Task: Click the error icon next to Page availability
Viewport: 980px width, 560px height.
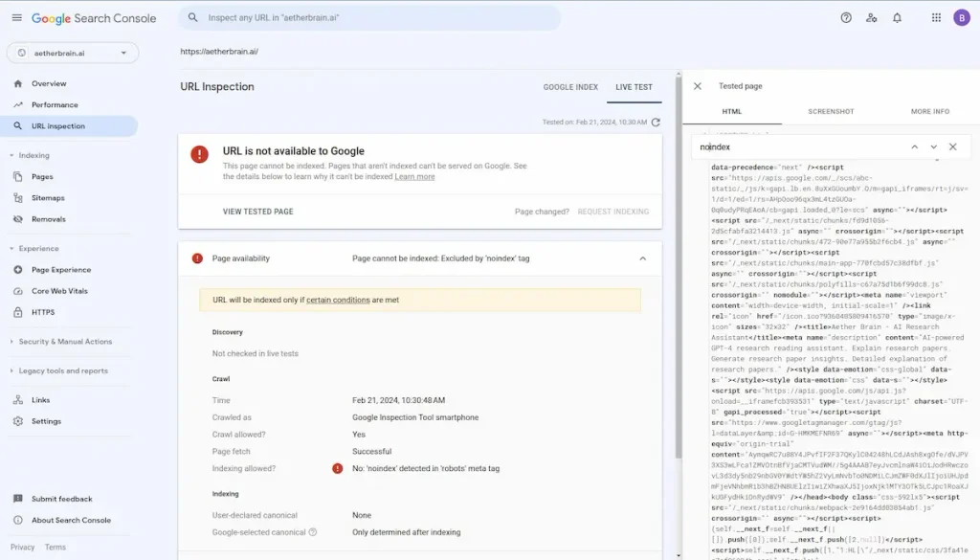Action: tap(197, 258)
